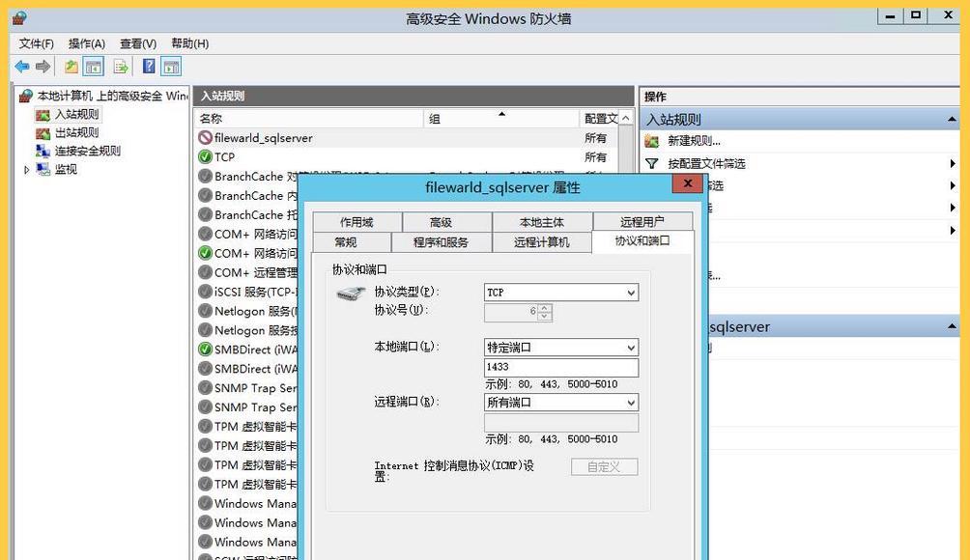Select 监视 node in the left tree

click(67, 169)
